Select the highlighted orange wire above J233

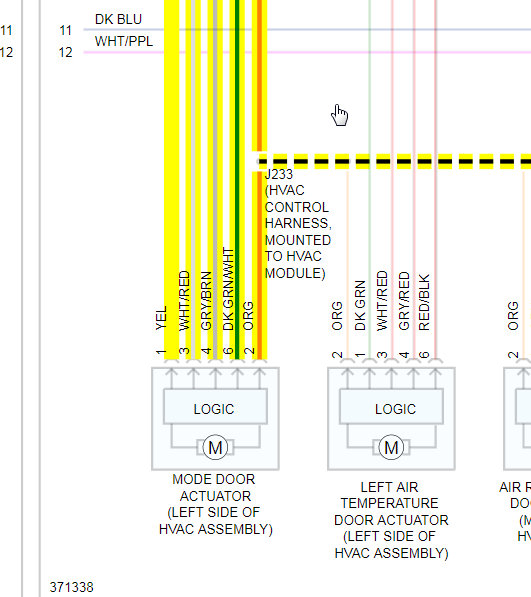pyautogui.click(x=260, y=75)
